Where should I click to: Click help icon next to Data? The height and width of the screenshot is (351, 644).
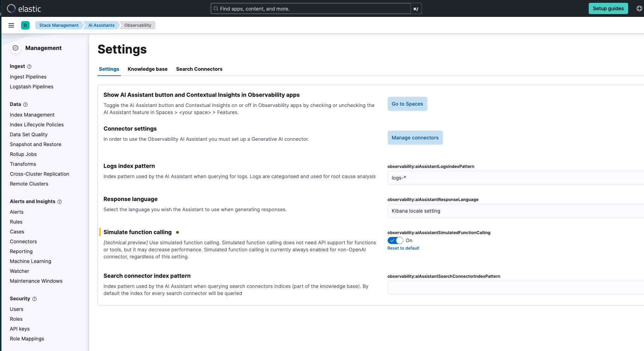(x=25, y=105)
